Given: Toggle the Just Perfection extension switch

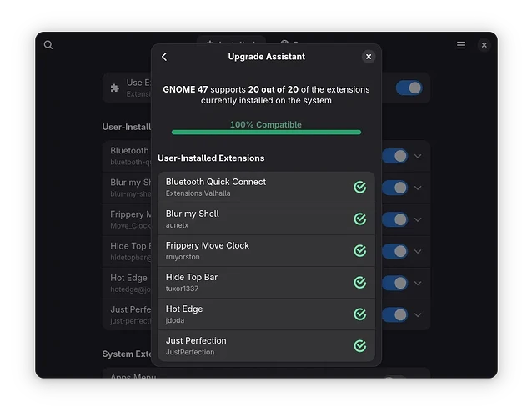Looking at the screenshot, I should (x=395, y=315).
